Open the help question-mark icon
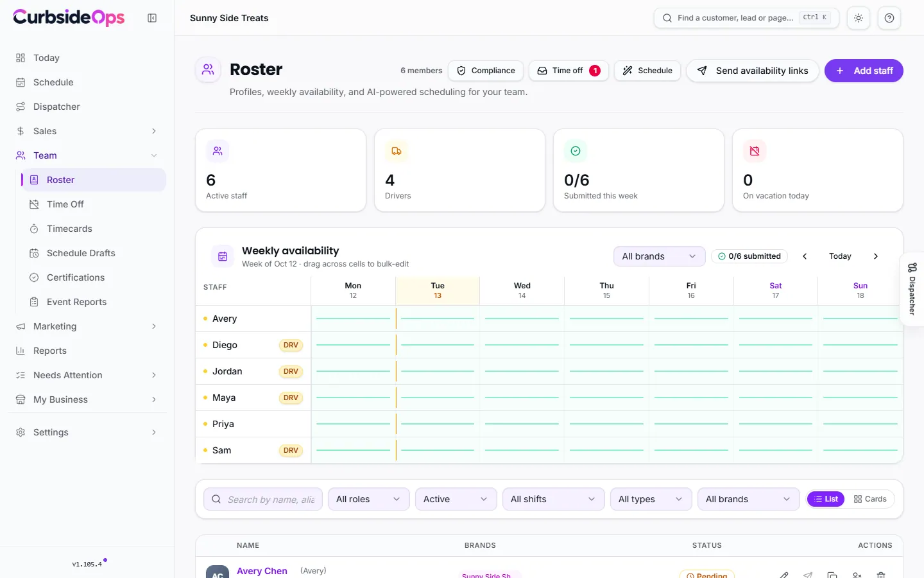This screenshot has width=924, height=578. click(x=889, y=18)
